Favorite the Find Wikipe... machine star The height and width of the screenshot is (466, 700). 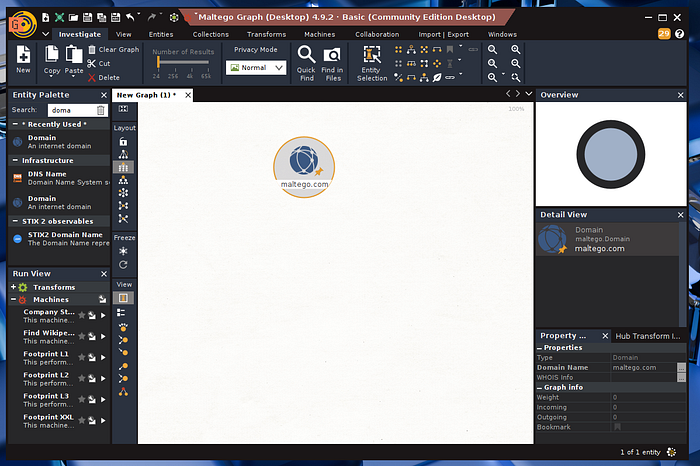[82, 337]
